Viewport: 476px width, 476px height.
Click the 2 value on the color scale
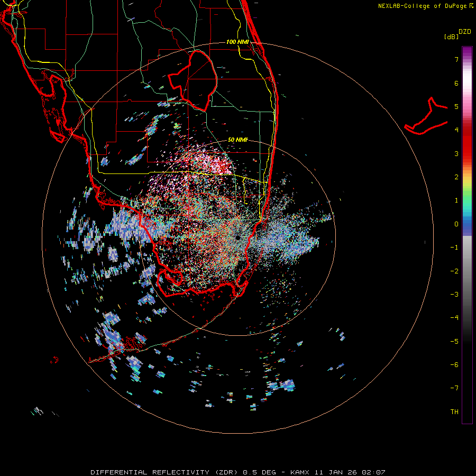(x=456, y=177)
